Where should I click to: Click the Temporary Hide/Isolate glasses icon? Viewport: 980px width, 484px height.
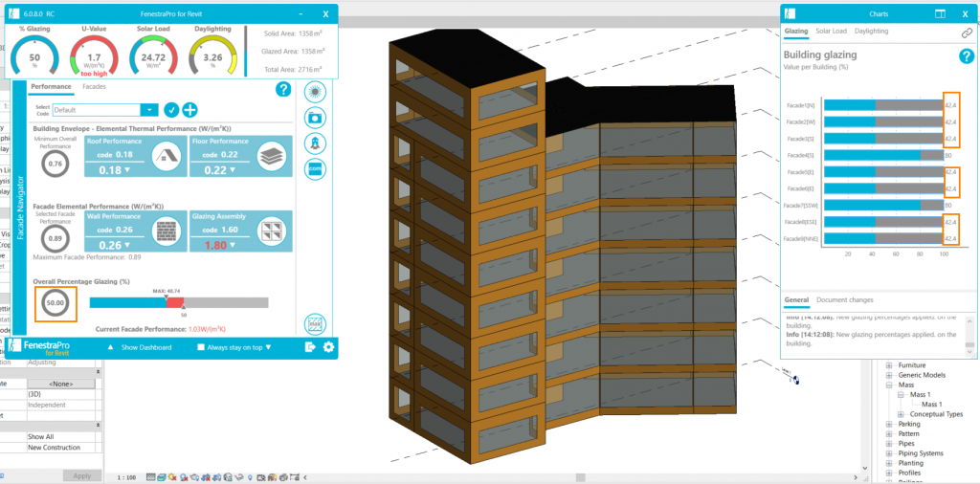tap(238, 477)
